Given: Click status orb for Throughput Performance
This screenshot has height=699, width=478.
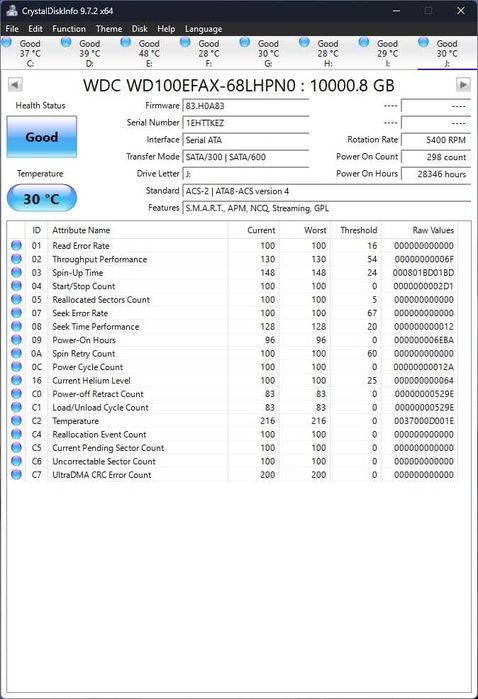Looking at the screenshot, I should 16,259.
